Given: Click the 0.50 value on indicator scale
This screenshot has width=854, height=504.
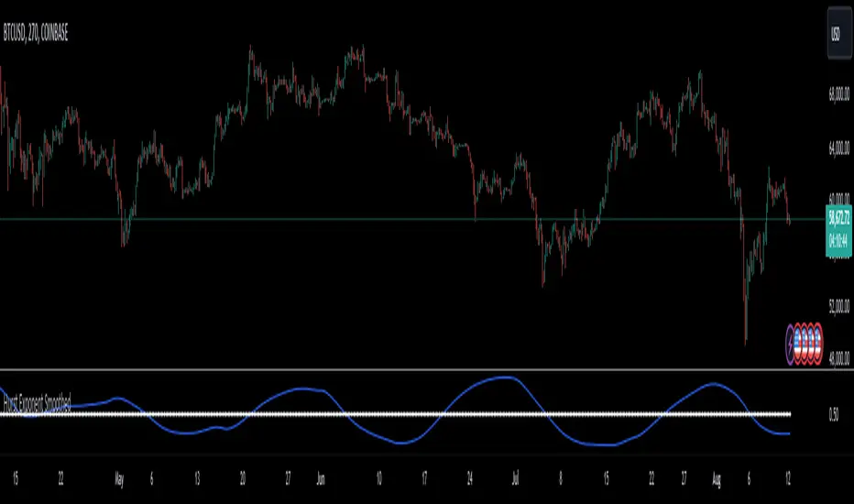Looking at the screenshot, I should 834,414.
